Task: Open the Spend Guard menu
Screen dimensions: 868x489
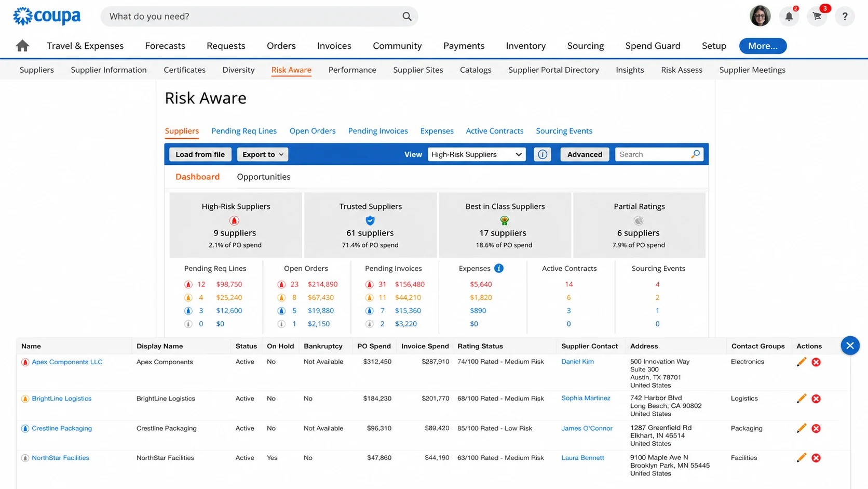Action: (653, 46)
